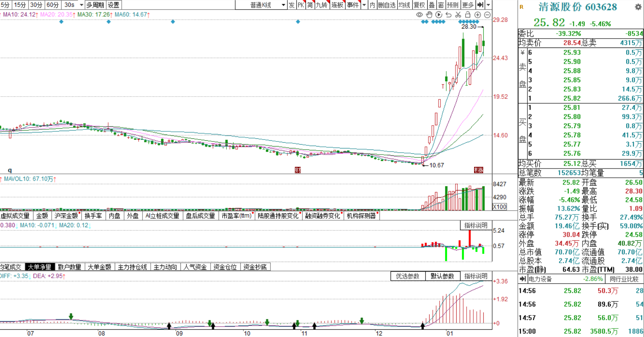Viewport: 644px width, 337px height.
Task: Select the 60分 period tab
Action: click(x=53, y=5)
